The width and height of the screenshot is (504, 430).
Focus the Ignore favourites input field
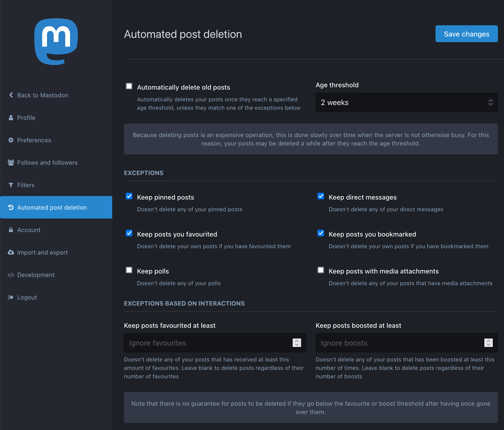point(215,343)
